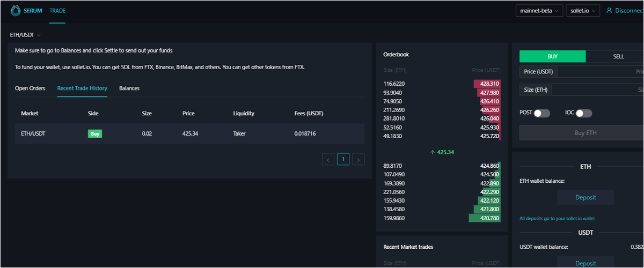Select the BUY side tab
The width and height of the screenshot is (644, 268).
tap(553, 56)
